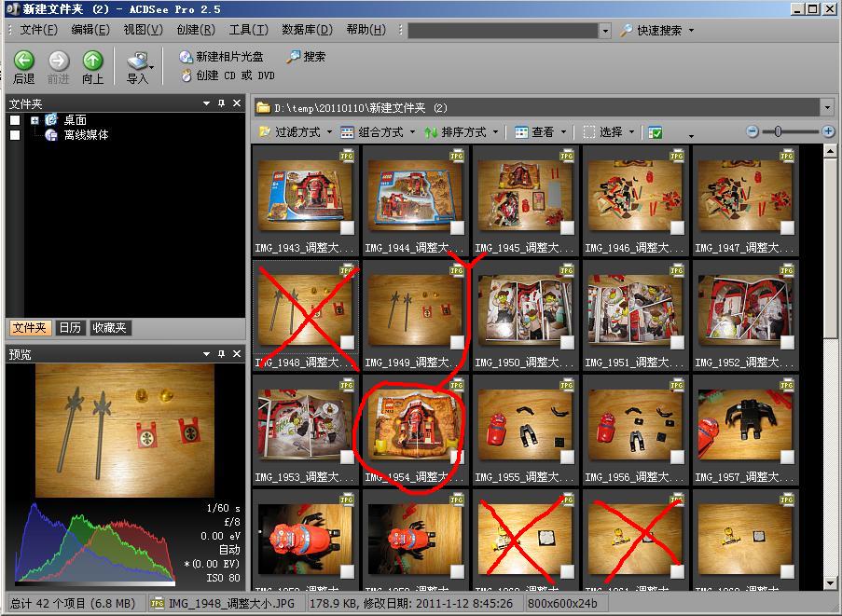Screen dimensions: 842x616
Task: Open the 排序方式 dropdown
Action: coord(462,132)
